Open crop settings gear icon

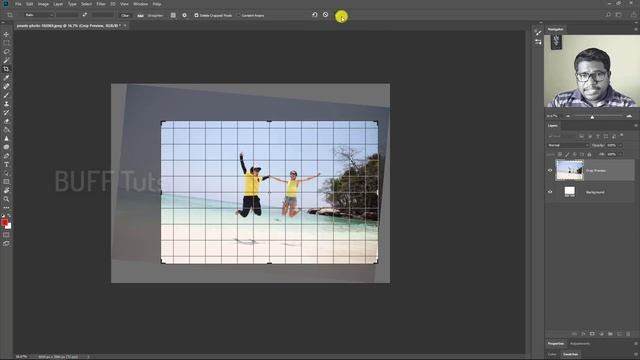pos(184,15)
